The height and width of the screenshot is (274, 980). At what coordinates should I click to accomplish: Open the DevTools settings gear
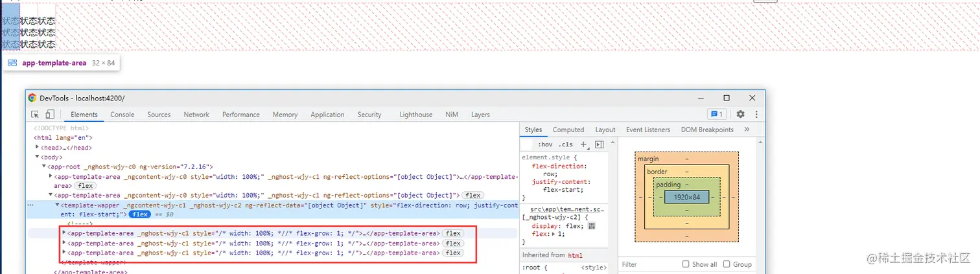click(740, 115)
